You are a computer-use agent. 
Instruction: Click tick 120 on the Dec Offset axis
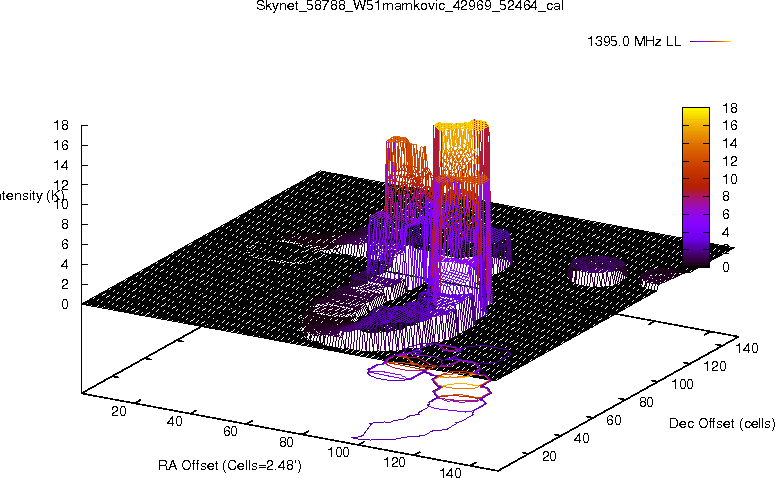click(x=715, y=366)
